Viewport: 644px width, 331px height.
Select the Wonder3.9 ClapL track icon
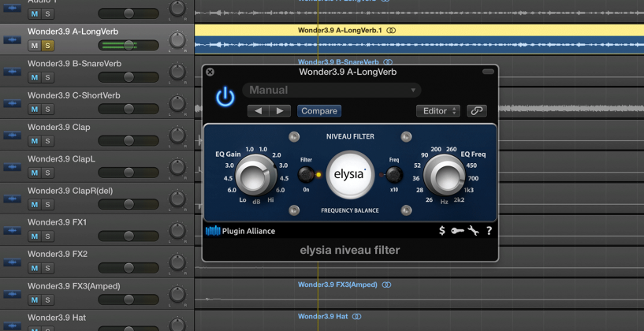[12, 167]
